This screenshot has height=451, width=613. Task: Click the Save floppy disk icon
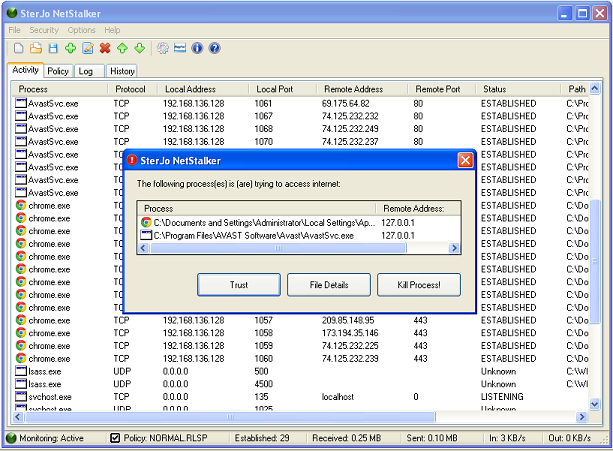pyautogui.click(x=53, y=48)
